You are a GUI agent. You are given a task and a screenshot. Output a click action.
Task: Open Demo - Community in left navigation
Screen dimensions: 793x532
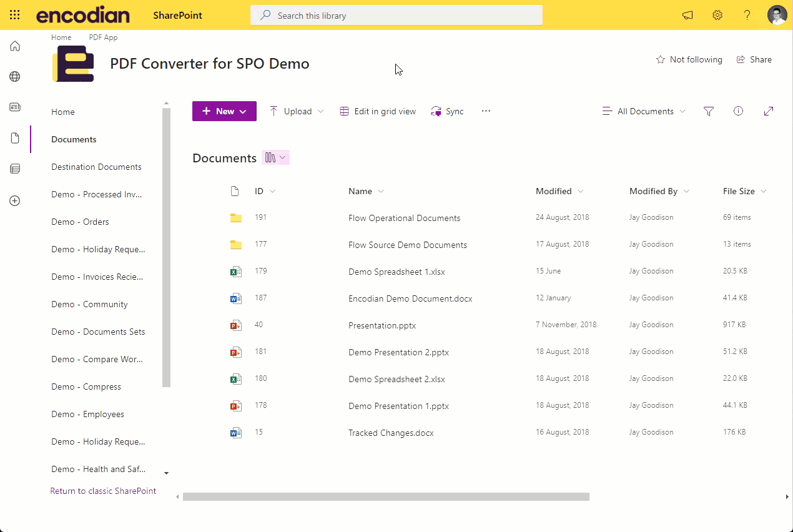(89, 304)
